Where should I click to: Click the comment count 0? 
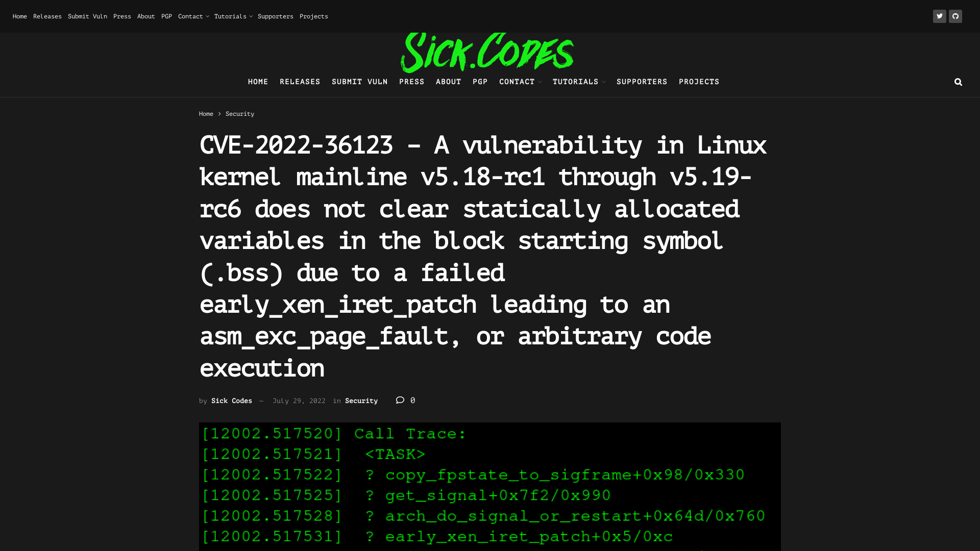pos(413,400)
